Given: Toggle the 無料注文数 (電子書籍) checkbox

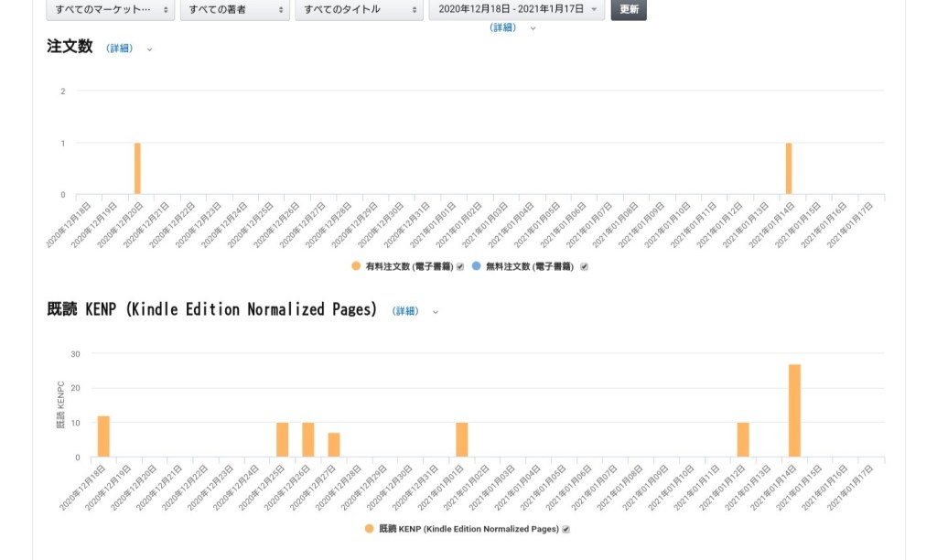Looking at the screenshot, I should click(584, 266).
